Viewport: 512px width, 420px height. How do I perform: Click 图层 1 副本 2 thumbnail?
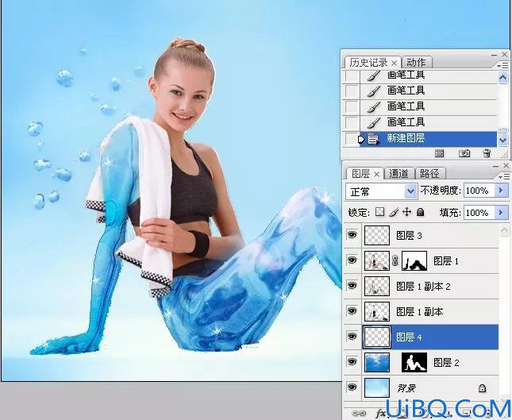377,286
